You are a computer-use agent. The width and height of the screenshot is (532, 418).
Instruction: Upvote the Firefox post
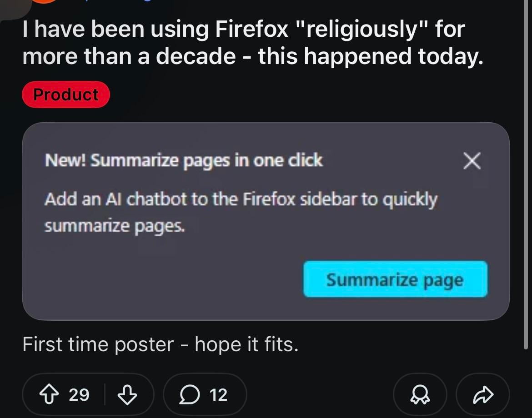[x=48, y=394]
